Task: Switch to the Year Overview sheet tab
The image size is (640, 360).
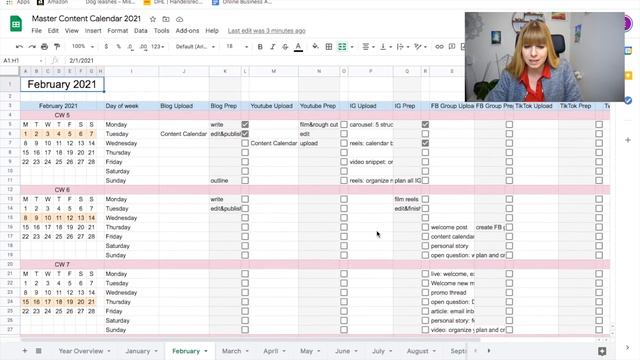Action: pos(81,351)
